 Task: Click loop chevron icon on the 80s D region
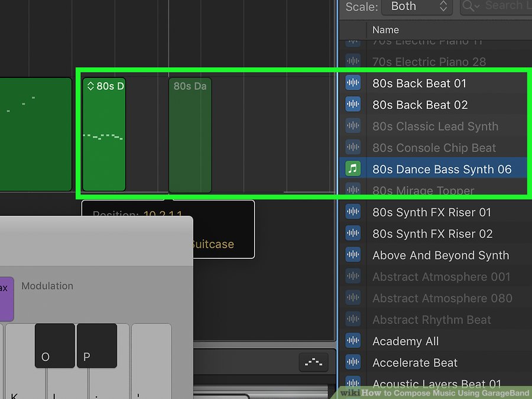[x=90, y=86]
